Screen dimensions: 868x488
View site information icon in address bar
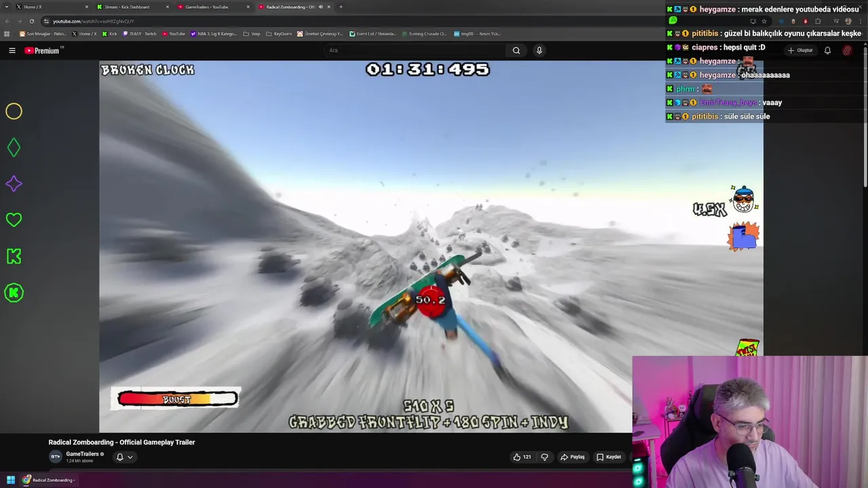[47, 21]
